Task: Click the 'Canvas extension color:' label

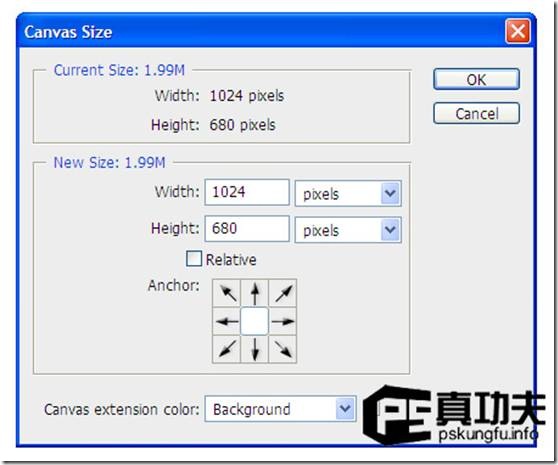Action: tap(121, 409)
